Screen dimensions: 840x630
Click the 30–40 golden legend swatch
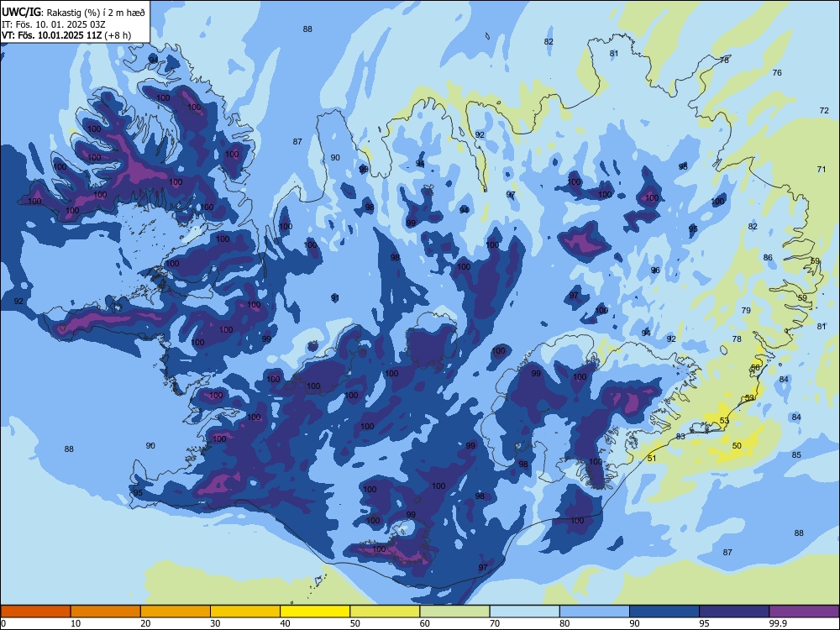click(245, 612)
